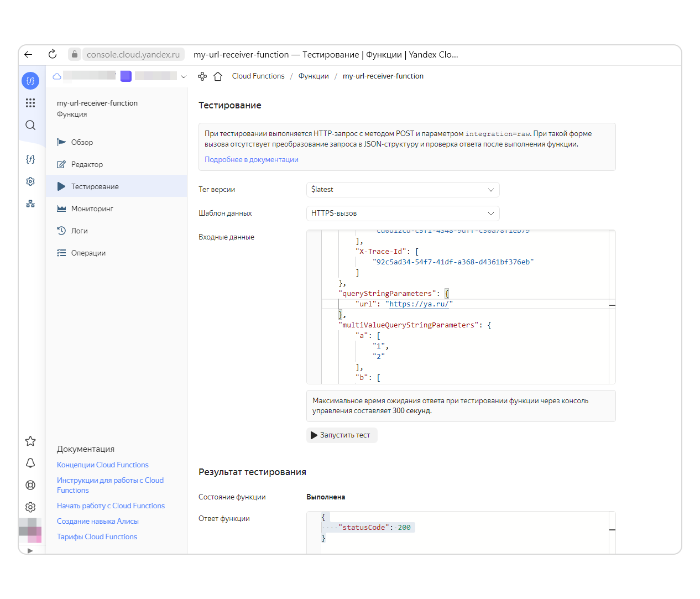Open the Редактор section

(116, 164)
